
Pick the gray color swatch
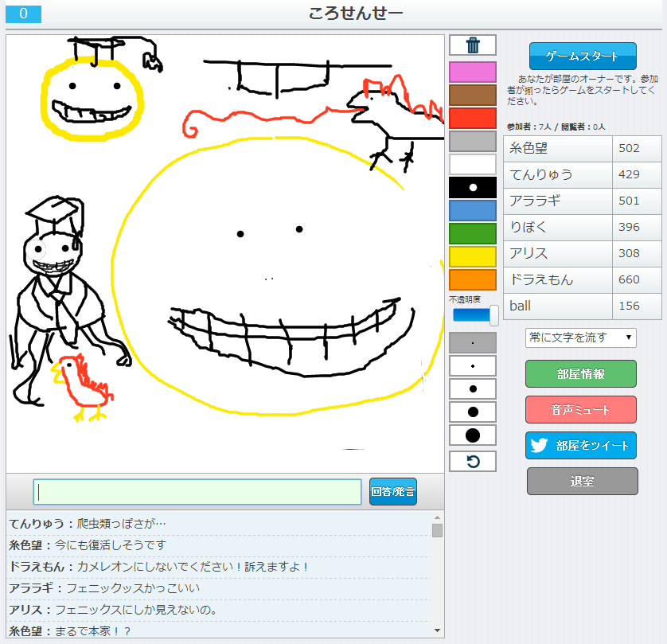click(473, 141)
